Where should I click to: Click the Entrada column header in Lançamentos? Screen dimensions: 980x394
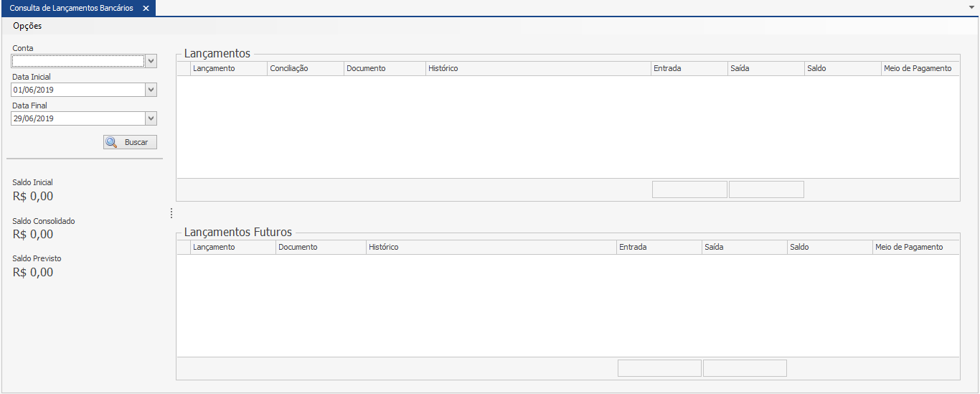tap(689, 68)
